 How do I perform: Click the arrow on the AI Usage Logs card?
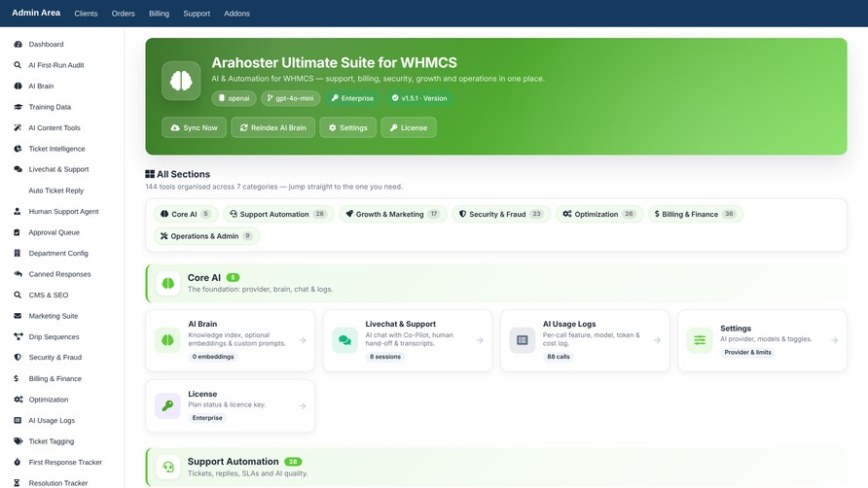coord(657,340)
